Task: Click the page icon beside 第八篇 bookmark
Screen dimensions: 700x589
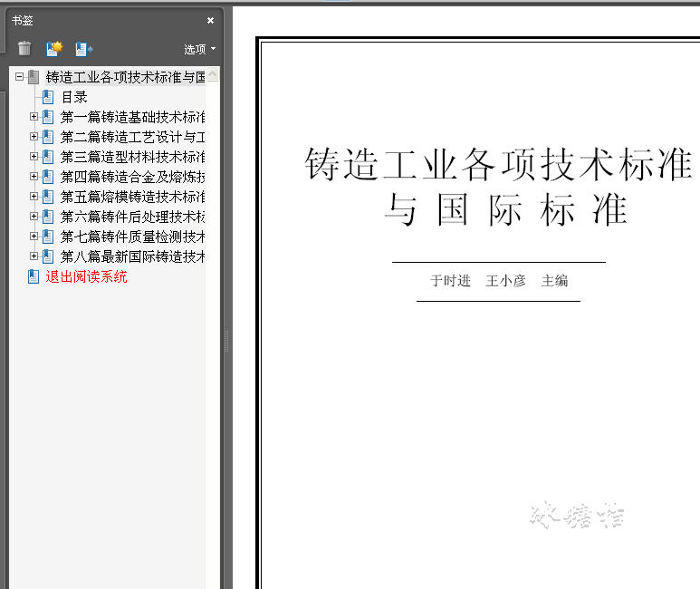Action: [48, 256]
